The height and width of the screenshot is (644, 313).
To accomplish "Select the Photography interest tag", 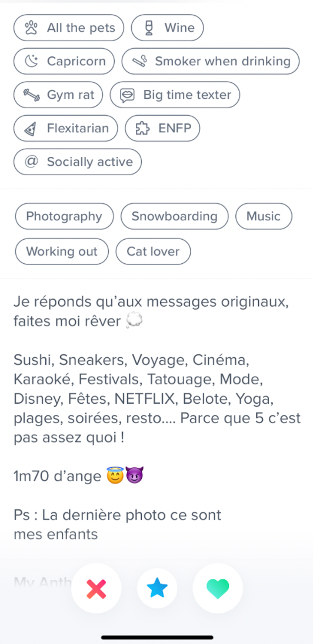I will [64, 216].
